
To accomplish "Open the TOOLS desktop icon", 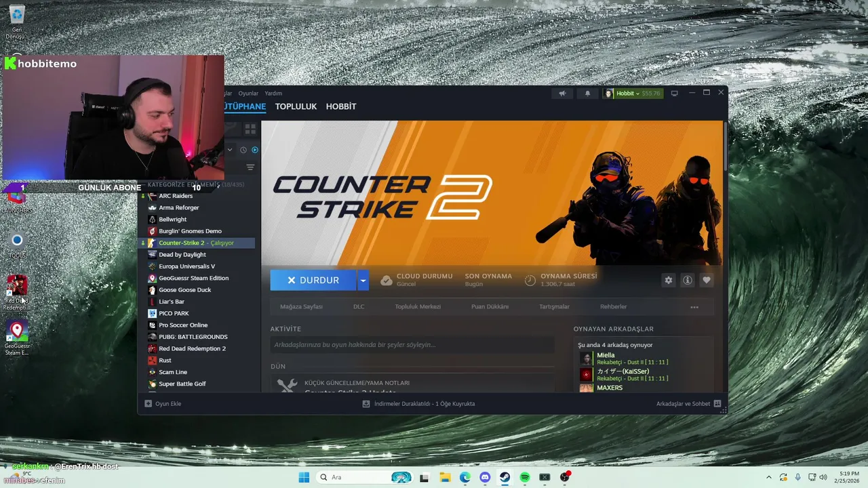I will point(17,245).
